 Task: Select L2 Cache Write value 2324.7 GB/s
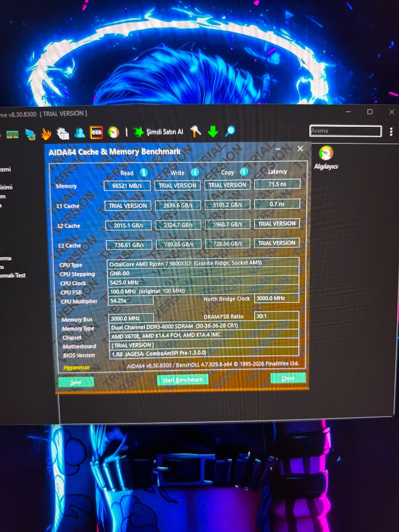coord(178,224)
